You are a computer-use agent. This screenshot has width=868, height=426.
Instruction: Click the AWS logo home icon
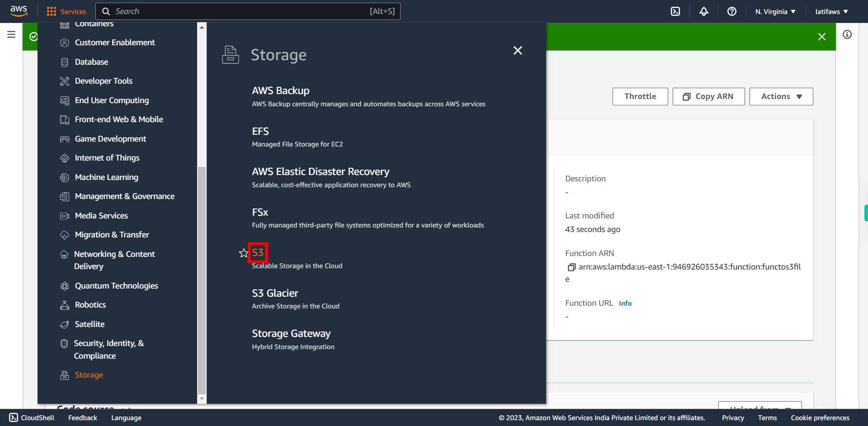19,11
